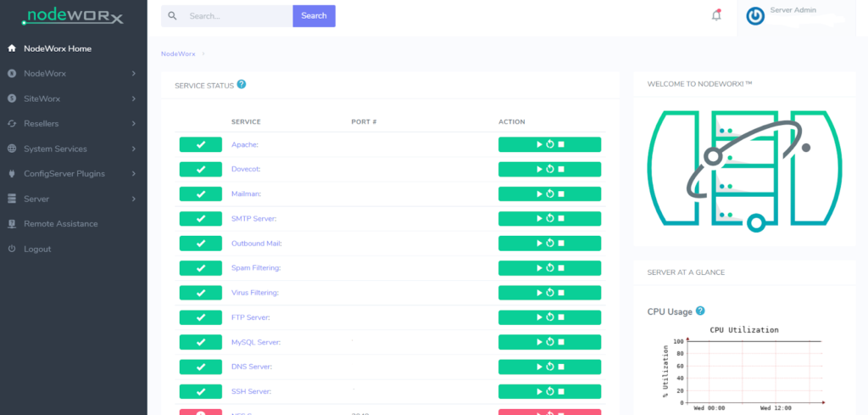Image resolution: width=868 pixels, height=415 pixels.
Task: Click the DNS Server status checkmark
Action: point(200,367)
